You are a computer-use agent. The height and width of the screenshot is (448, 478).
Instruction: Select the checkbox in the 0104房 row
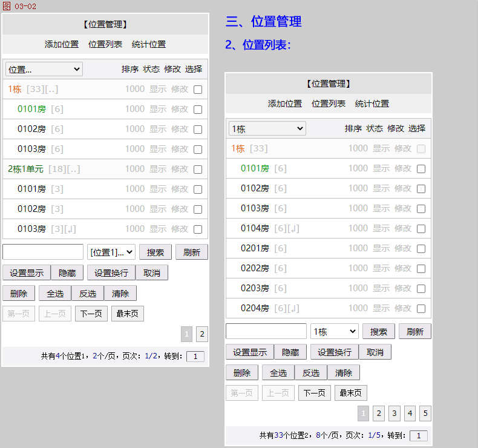[x=421, y=229]
